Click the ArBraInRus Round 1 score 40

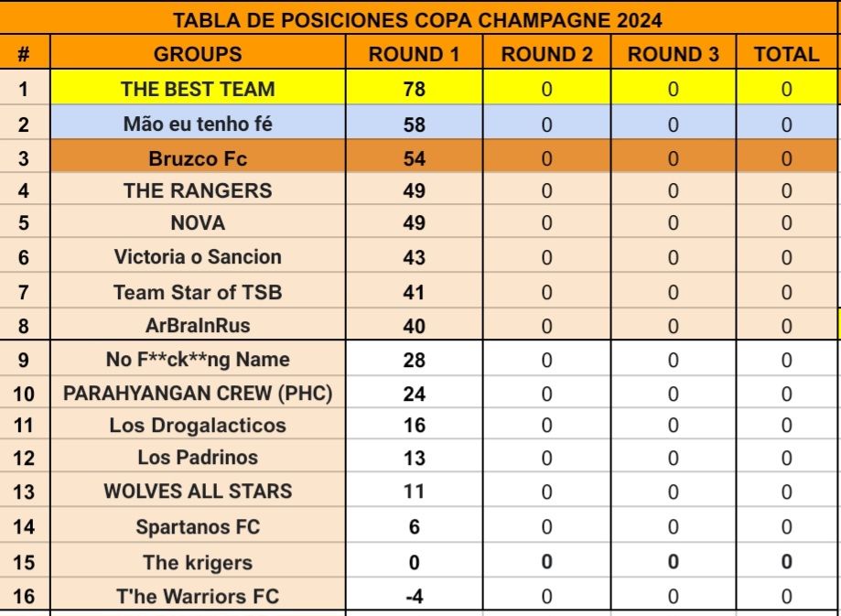click(414, 325)
